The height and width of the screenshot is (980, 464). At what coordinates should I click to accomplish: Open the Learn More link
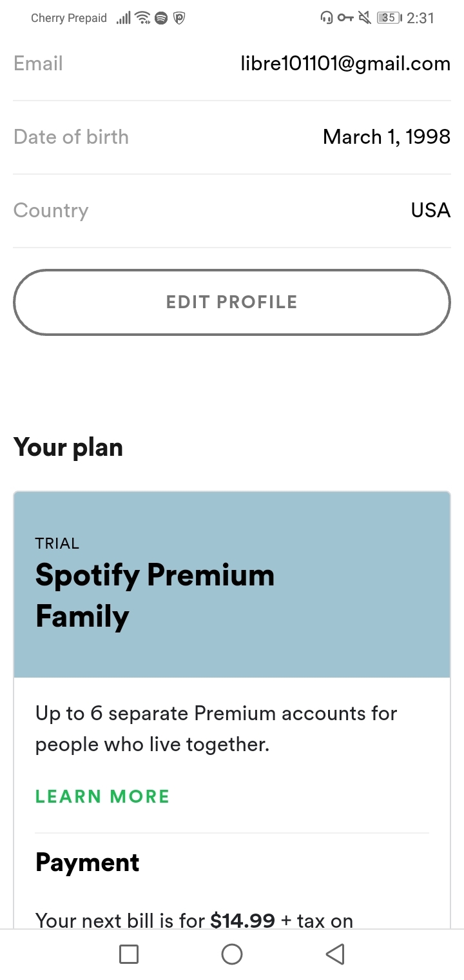[102, 796]
